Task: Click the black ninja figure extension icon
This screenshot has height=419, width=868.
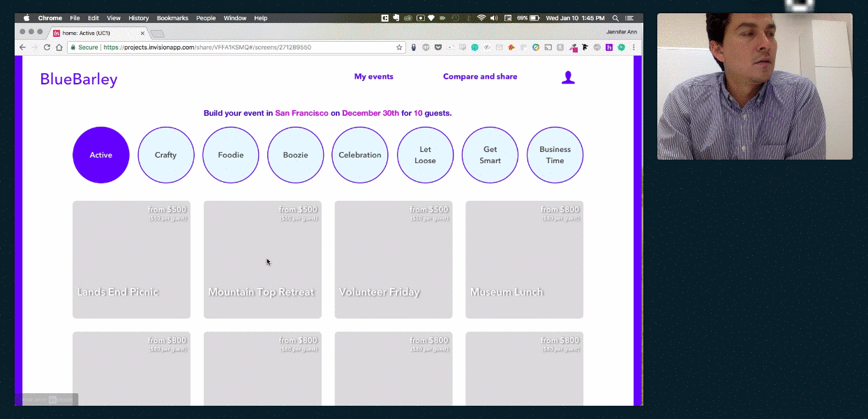Action: (584, 47)
